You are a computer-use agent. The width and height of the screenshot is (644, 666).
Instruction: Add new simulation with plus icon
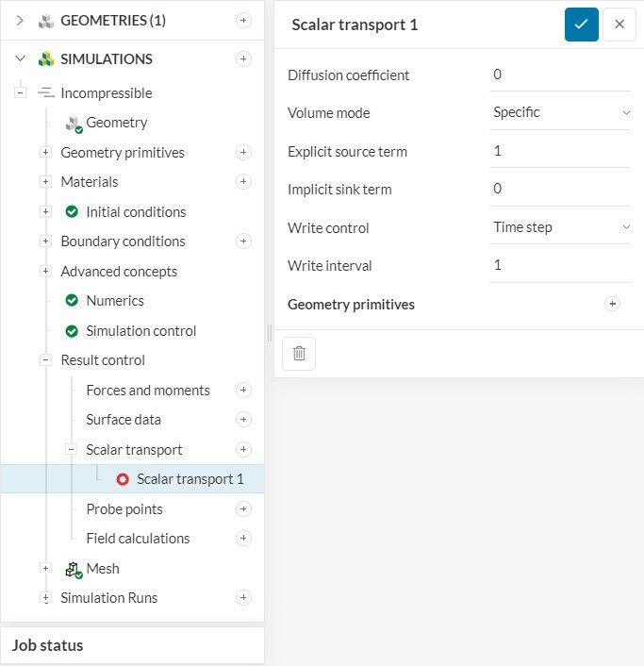click(243, 58)
